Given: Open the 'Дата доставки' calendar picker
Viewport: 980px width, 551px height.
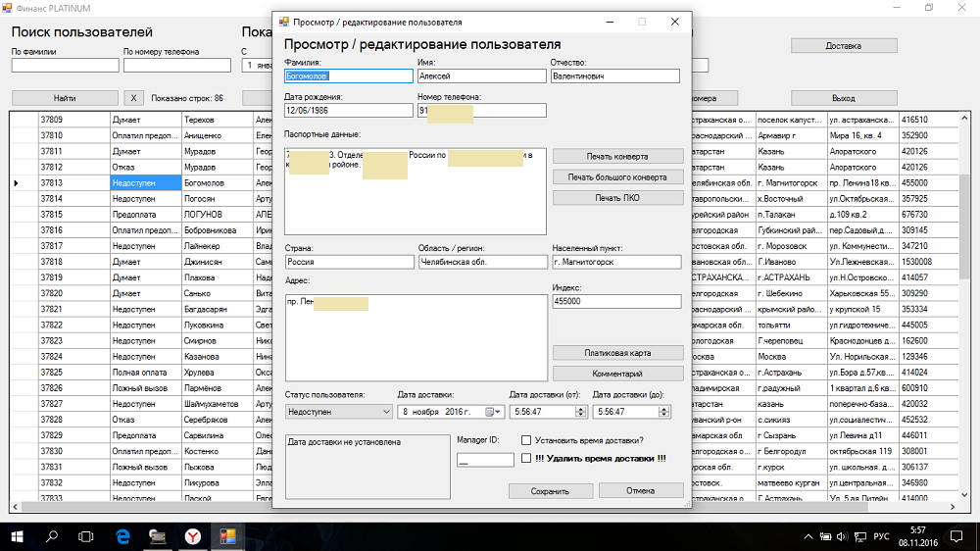Looking at the screenshot, I should tap(494, 412).
